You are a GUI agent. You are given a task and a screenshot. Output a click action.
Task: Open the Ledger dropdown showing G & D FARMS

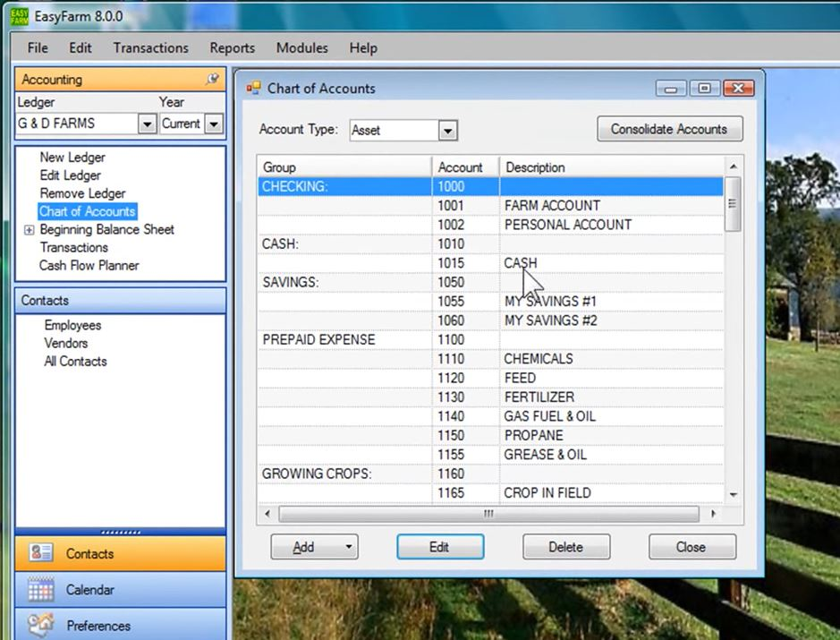point(147,124)
